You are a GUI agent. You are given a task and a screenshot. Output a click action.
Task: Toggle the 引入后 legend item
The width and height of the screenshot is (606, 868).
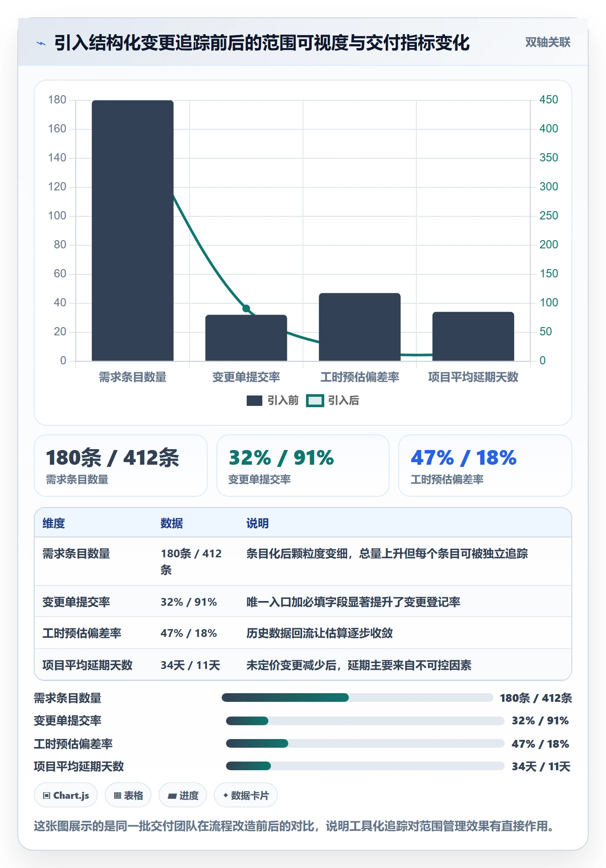[x=333, y=401]
